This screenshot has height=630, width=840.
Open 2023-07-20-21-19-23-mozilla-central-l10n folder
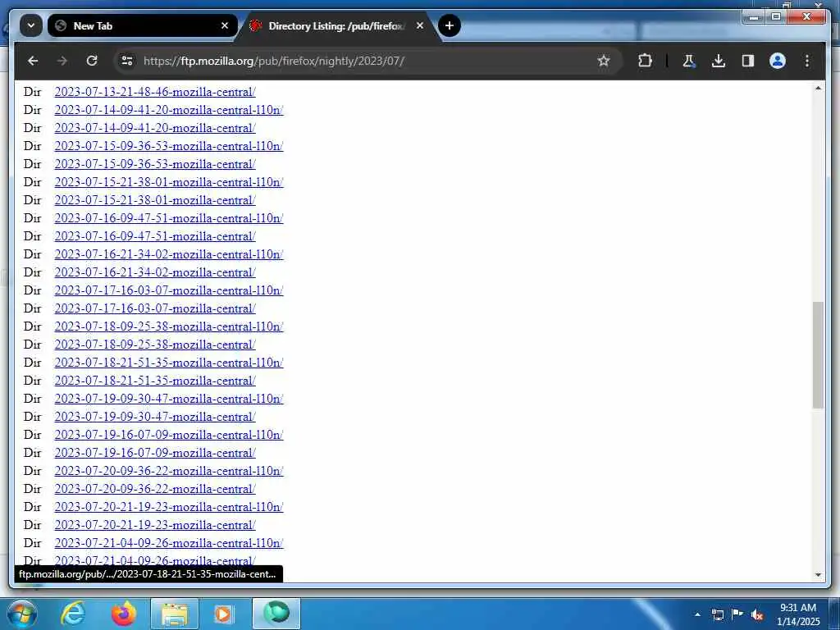pos(169,507)
